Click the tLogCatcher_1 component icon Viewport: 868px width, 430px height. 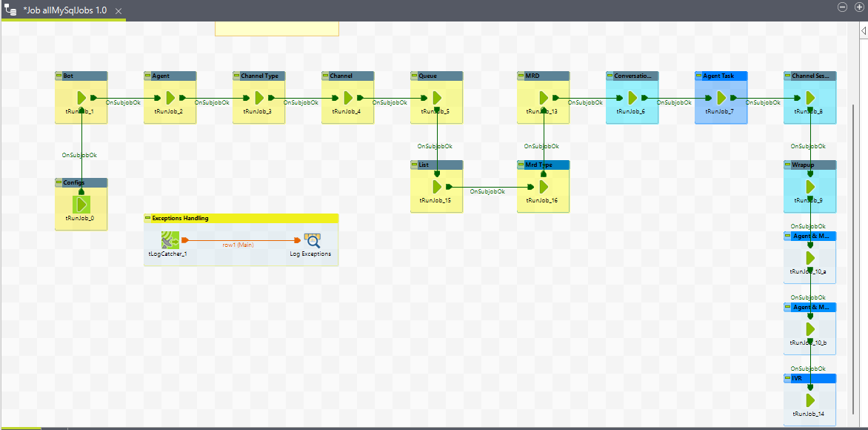[x=170, y=240]
